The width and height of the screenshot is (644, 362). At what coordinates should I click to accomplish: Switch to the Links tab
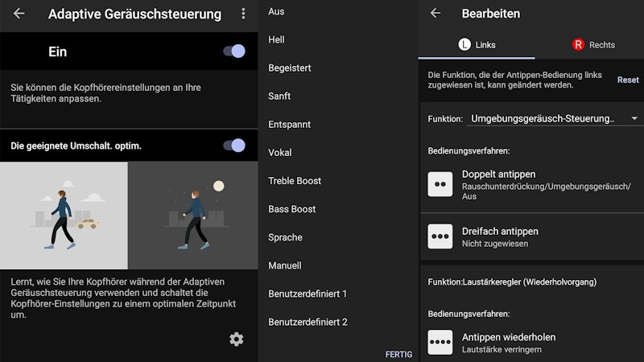point(477,45)
